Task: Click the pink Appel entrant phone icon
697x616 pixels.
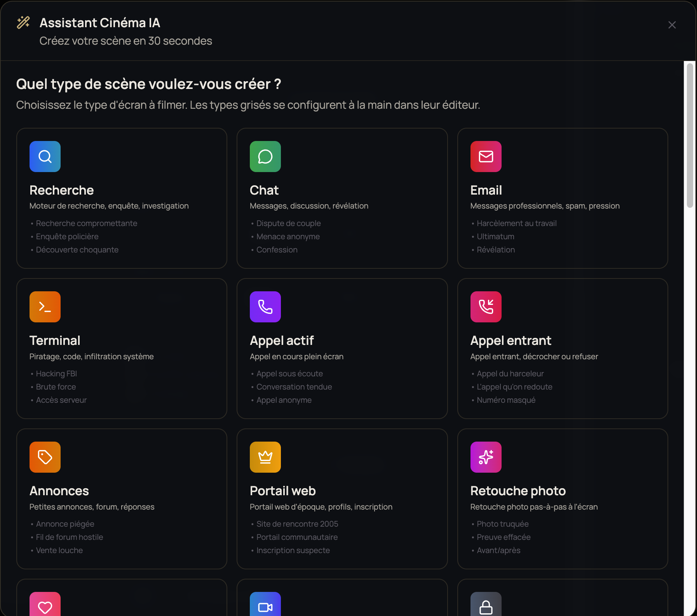Action: tap(486, 307)
